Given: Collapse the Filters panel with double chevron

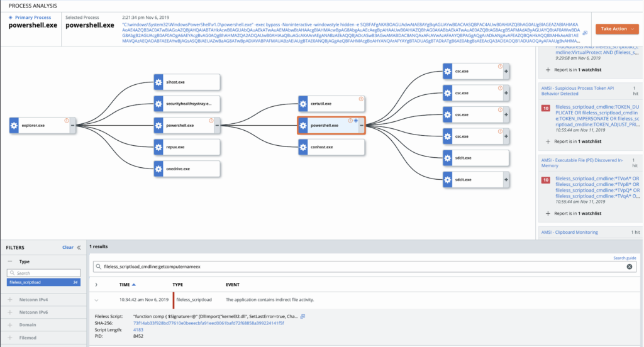Looking at the screenshot, I should (x=79, y=247).
